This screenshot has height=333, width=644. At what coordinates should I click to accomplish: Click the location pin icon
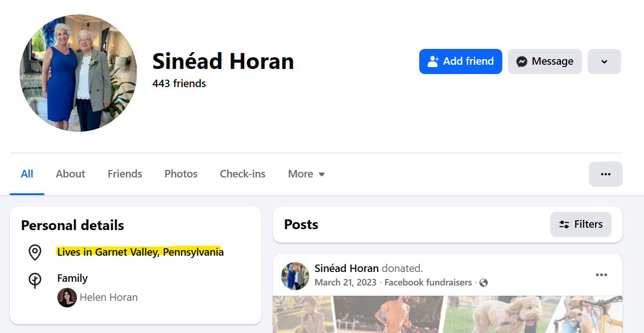[x=35, y=252]
